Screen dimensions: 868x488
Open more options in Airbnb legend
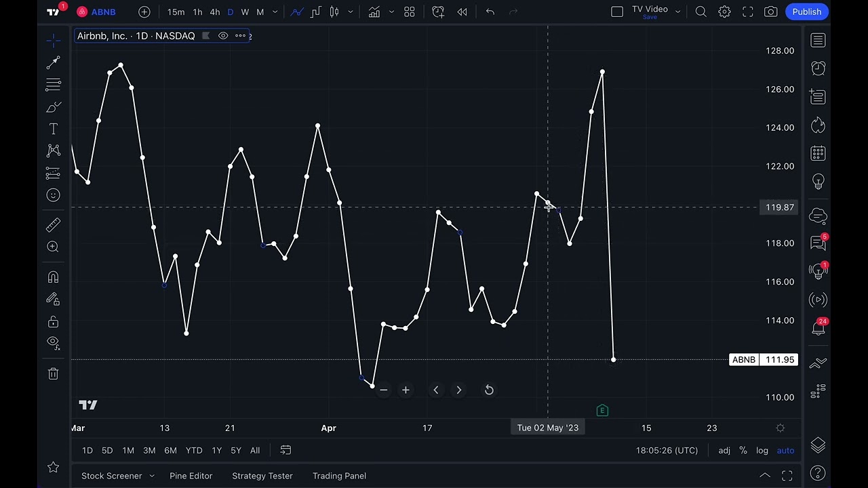click(240, 36)
